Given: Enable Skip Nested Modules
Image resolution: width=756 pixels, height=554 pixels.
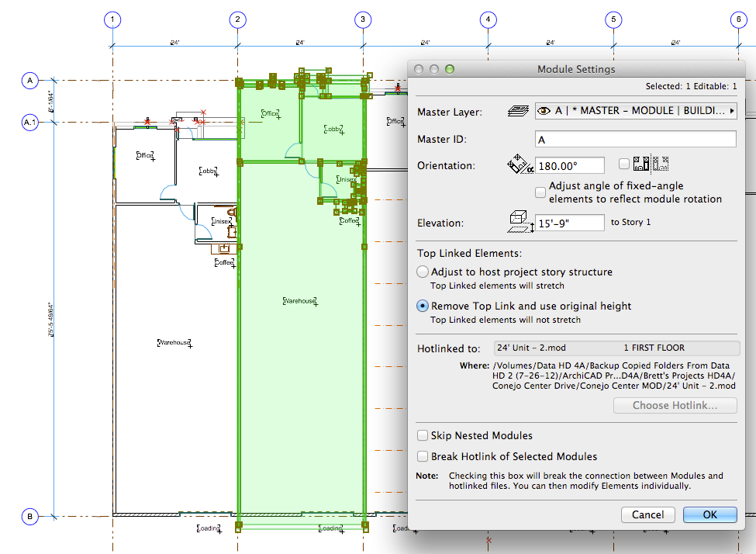Looking at the screenshot, I should 423,435.
